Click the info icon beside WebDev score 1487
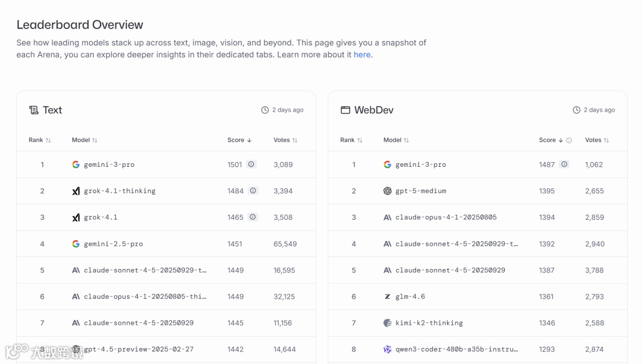642x364 pixels. [x=564, y=164]
